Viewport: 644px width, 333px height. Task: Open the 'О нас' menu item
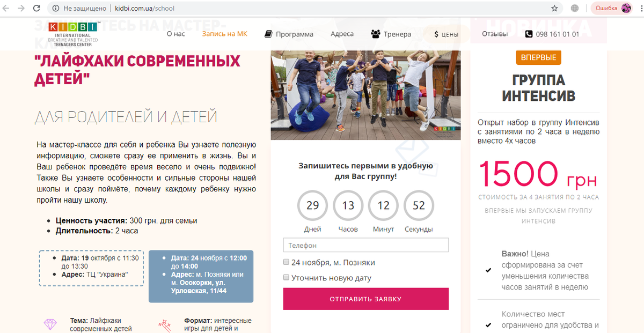(175, 34)
